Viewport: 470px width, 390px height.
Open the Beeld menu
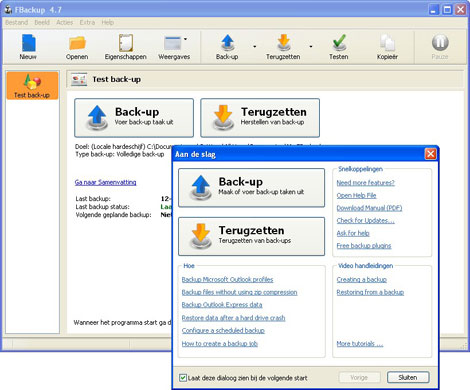42,23
